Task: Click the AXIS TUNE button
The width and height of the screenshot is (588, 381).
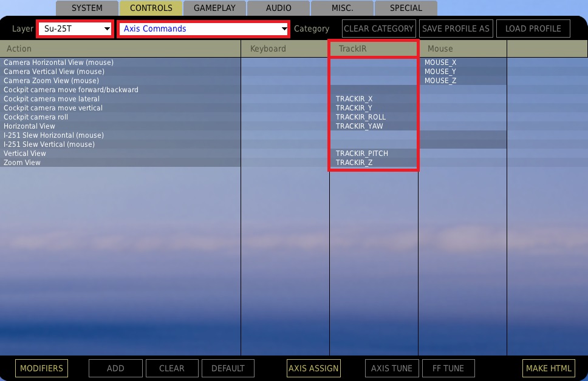Action: pyautogui.click(x=392, y=368)
